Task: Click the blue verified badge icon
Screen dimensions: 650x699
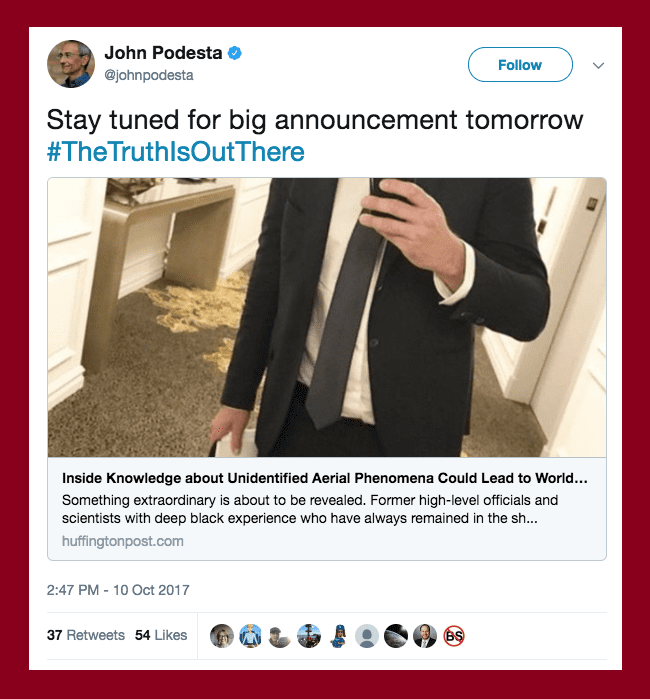Action: coord(235,53)
